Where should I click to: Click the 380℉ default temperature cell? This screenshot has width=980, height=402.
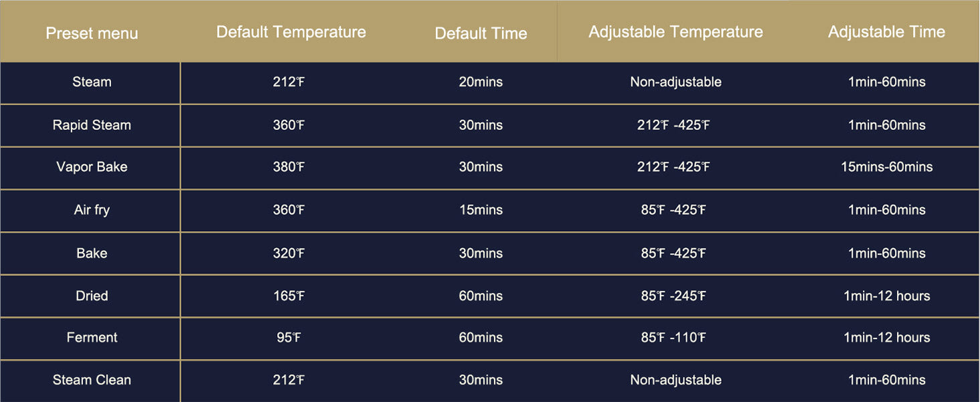289,167
